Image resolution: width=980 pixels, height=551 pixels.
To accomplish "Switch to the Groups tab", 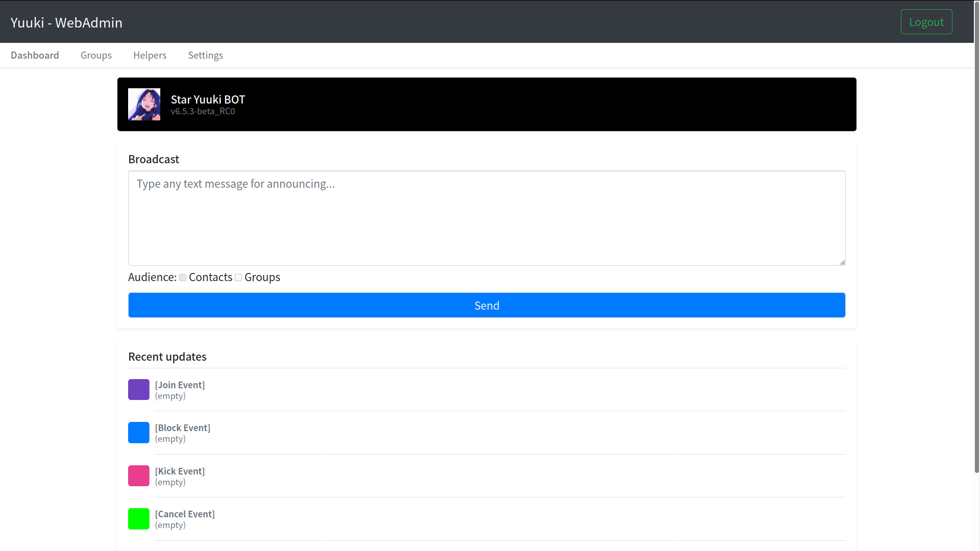I will click(x=96, y=55).
